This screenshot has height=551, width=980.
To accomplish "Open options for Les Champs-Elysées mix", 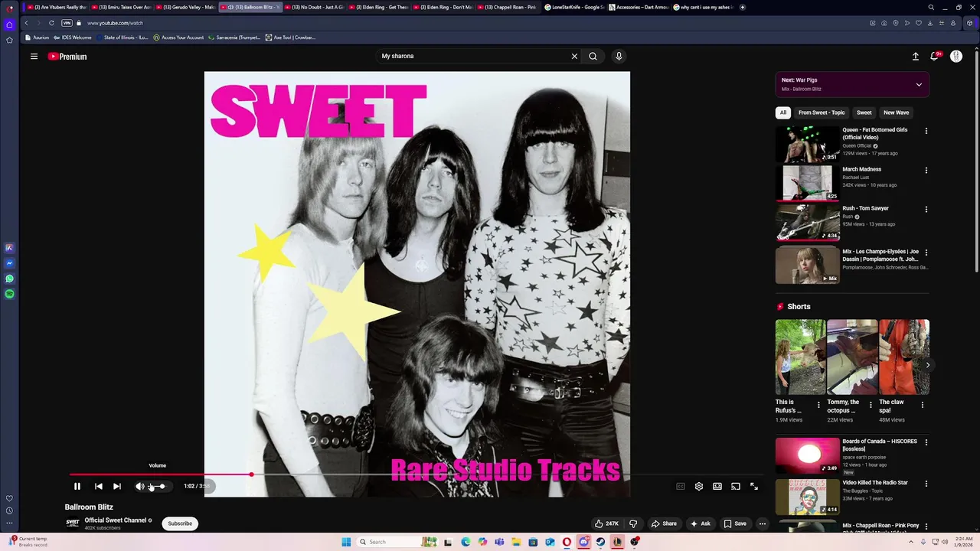I will click(926, 252).
